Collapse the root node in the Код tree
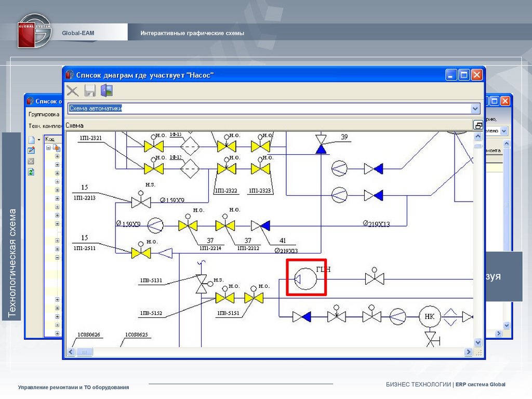 (48, 148)
